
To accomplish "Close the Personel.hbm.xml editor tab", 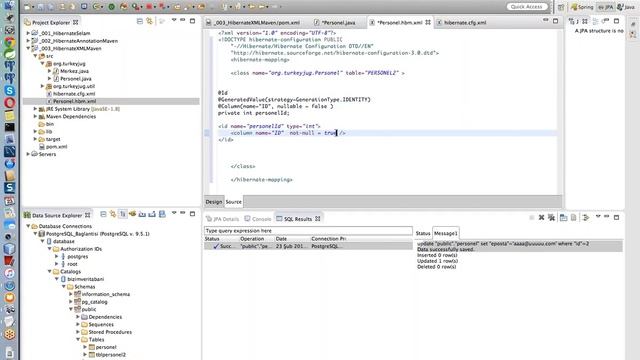I will 428,22.
